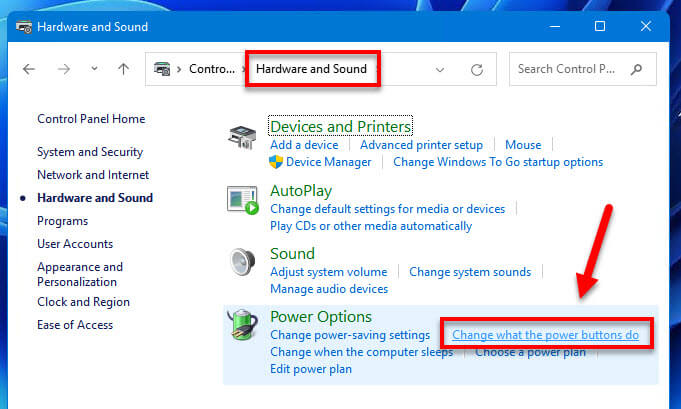This screenshot has width=681, height=409.
Task: Go up one level with up arrow
Action: (x=123, y=69)
